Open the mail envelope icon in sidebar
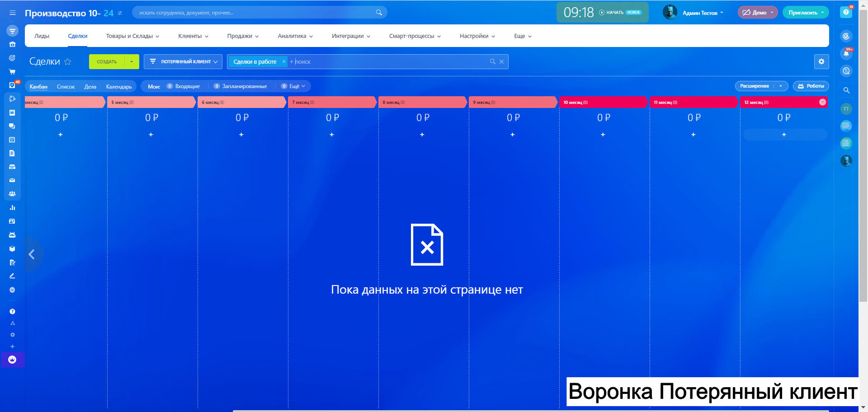 click(x=12, y=180)
